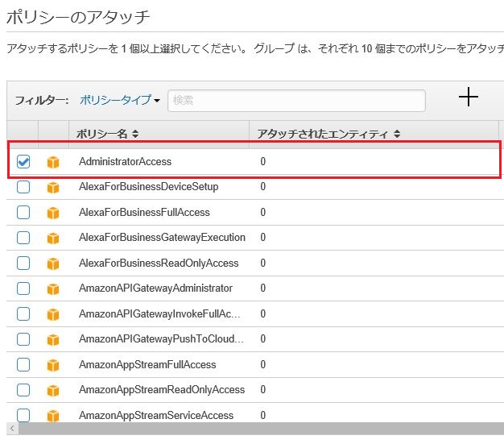Click the AmazonAPIGatewayInvokeFullAc... policy box icon
This screenshot has height=444, width=504.
[53, 314]
